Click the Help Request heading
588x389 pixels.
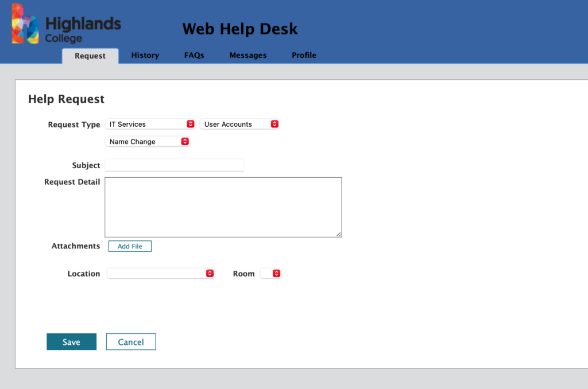click(66, 99)
